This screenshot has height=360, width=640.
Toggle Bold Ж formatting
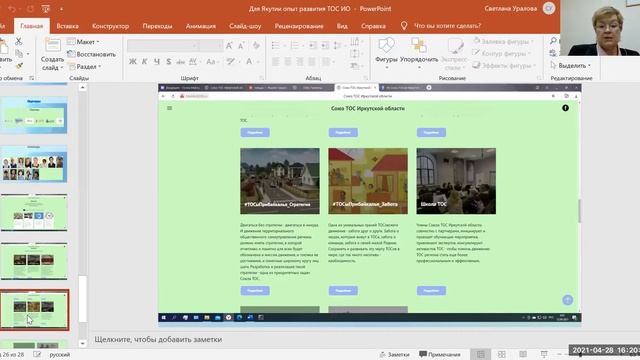pyautogui.click(x=133, y=62)
